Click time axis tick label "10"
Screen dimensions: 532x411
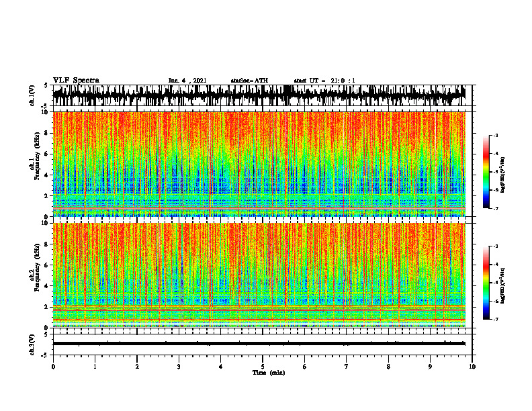tap(472, 367)
